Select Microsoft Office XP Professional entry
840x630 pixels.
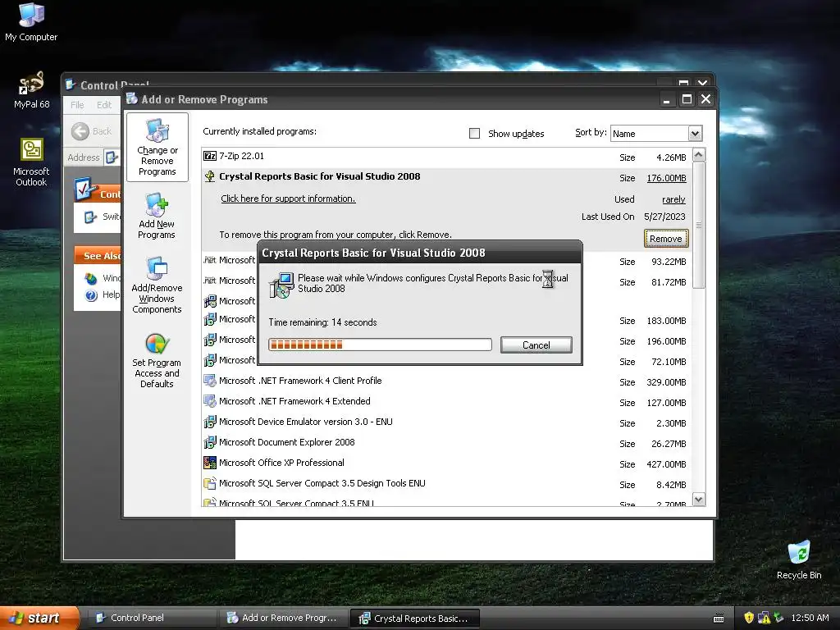pyautogui.click(x=447, y=463)
